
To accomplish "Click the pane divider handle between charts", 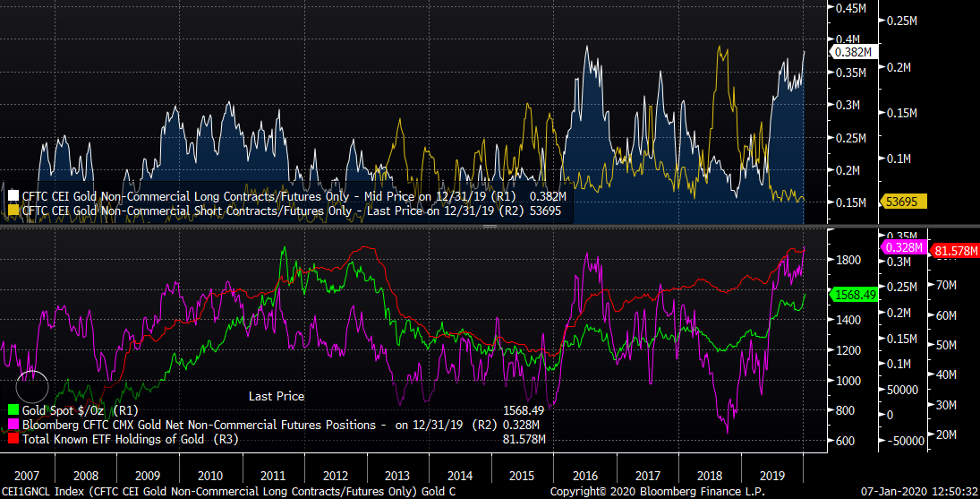I will 490,226.
